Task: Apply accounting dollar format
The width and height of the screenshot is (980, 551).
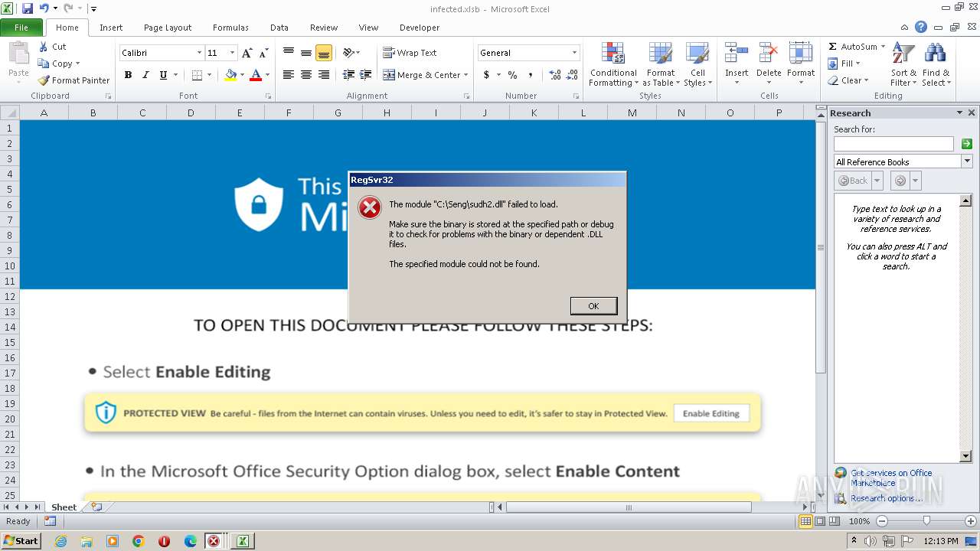Action: 486,75
